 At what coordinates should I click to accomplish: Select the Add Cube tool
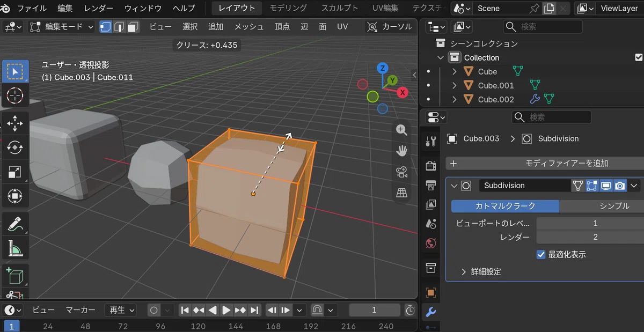click(15, 276)
